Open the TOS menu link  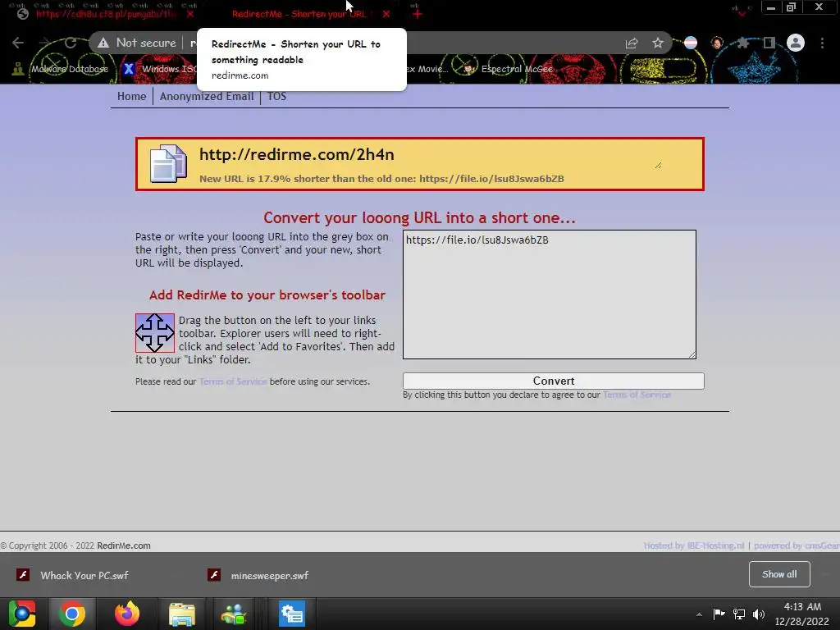277,97
